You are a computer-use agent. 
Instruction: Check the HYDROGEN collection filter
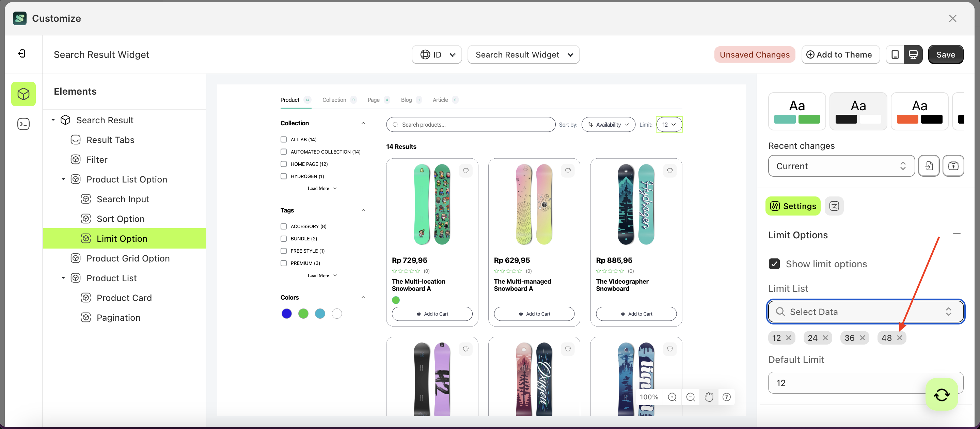[x=283, y=176]
